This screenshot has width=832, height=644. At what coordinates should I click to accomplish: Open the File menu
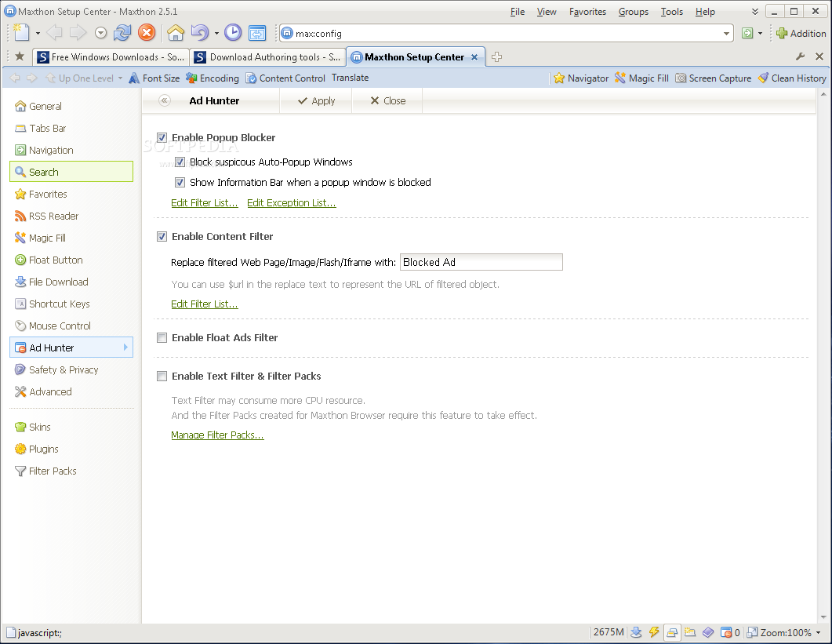coord(518,12)
